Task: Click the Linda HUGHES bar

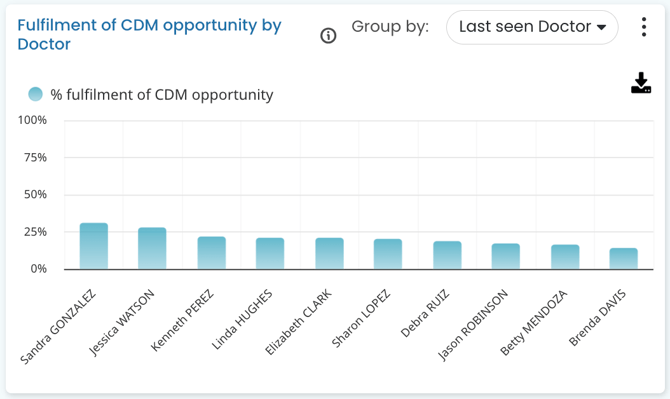Action: (270, 253)
